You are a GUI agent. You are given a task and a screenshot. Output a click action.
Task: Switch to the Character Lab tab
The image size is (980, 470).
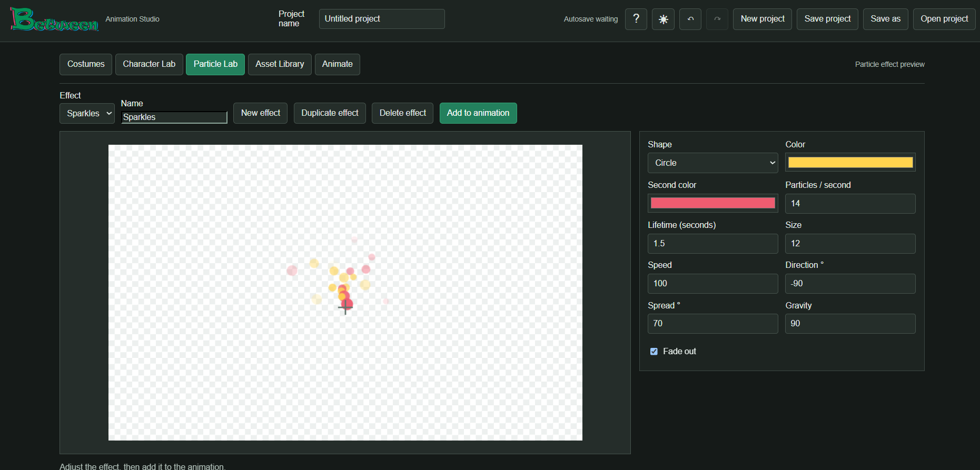point(149,64)
